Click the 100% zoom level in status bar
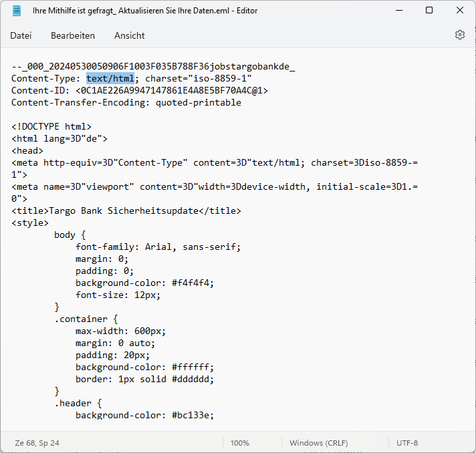The width and height of the screenshot is (476, 453). (239, 443)
